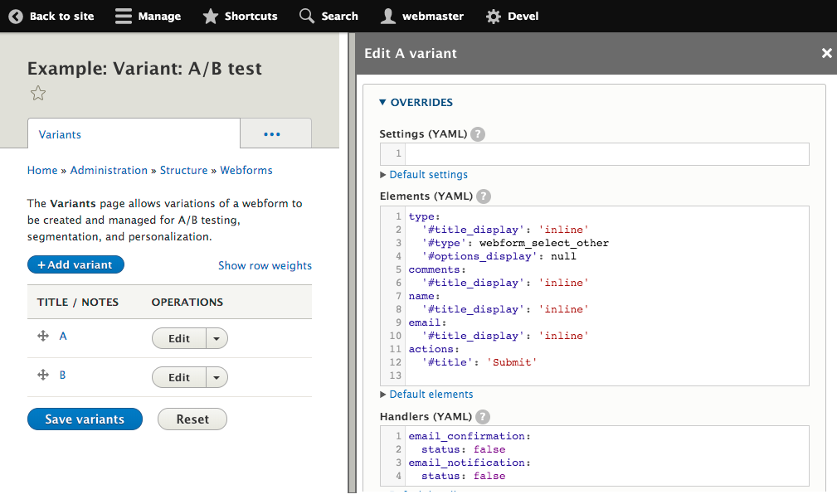Click inside the Settings YAML editor field
Viewport: 837px width, 504px height.
tap(597, 153)
